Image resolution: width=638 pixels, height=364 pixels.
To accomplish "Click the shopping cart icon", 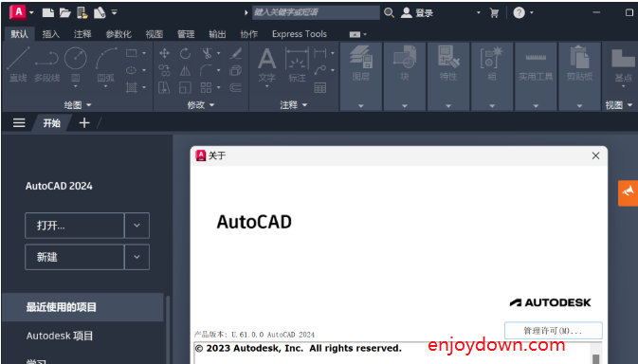I will click(x=494, y=13).
